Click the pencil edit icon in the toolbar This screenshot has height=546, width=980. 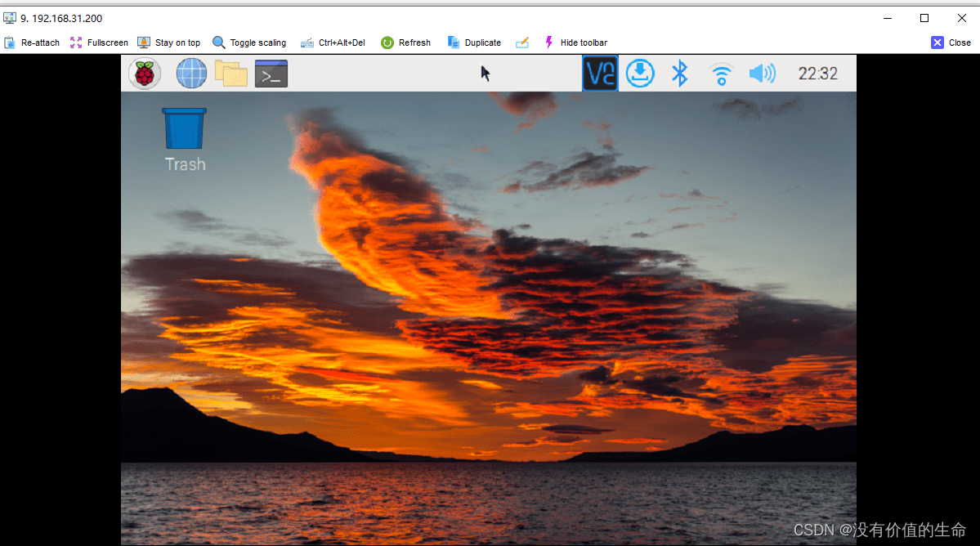click(x=521, y=43)
